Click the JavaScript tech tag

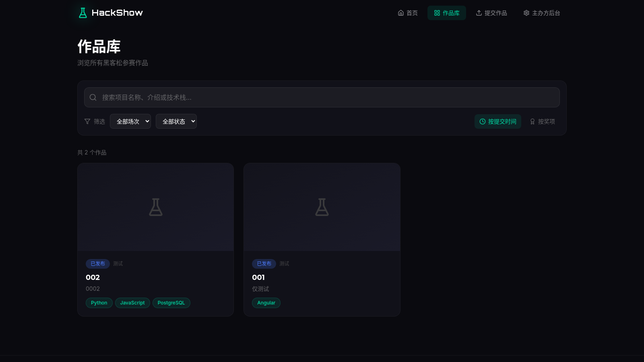132,303
